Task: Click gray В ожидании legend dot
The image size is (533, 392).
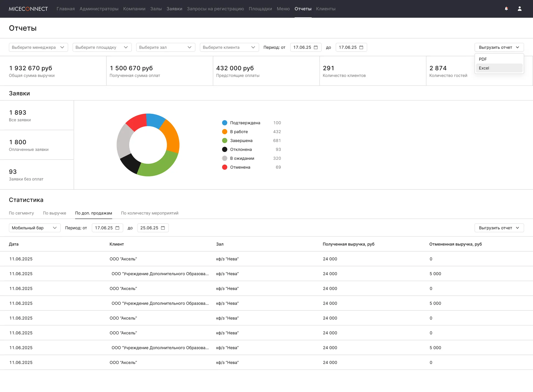Action: [225, 158]
